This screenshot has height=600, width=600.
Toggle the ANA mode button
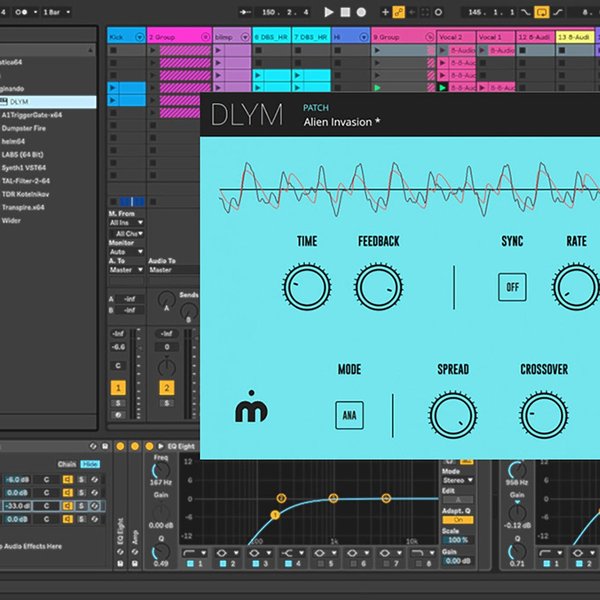coord(349,413)
